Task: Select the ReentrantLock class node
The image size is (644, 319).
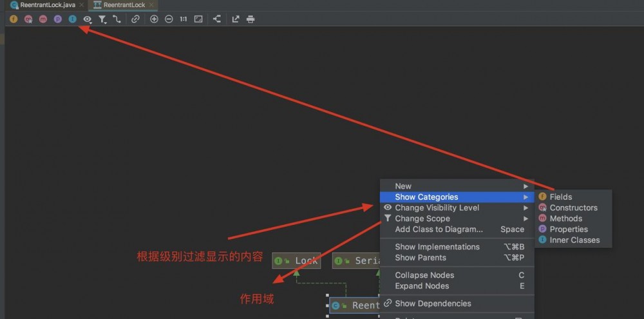Action: [355, 305]
